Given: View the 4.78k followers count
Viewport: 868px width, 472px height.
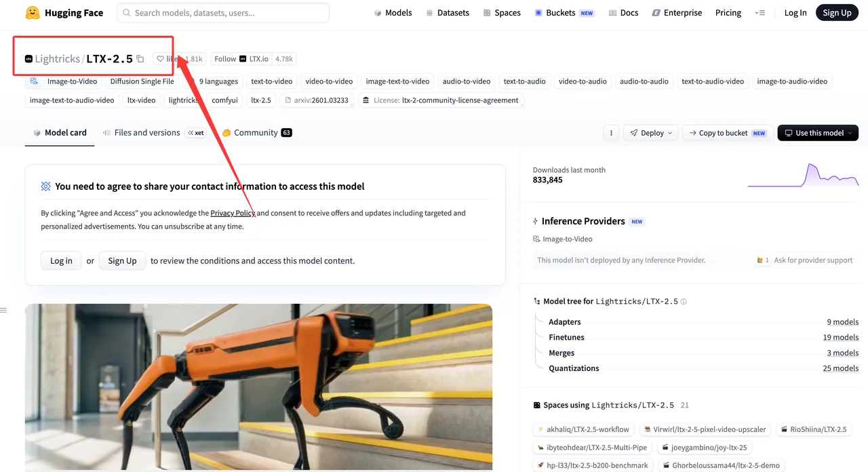Looking at the screenshot, I should pyautogui.click(x=284, y=59).
